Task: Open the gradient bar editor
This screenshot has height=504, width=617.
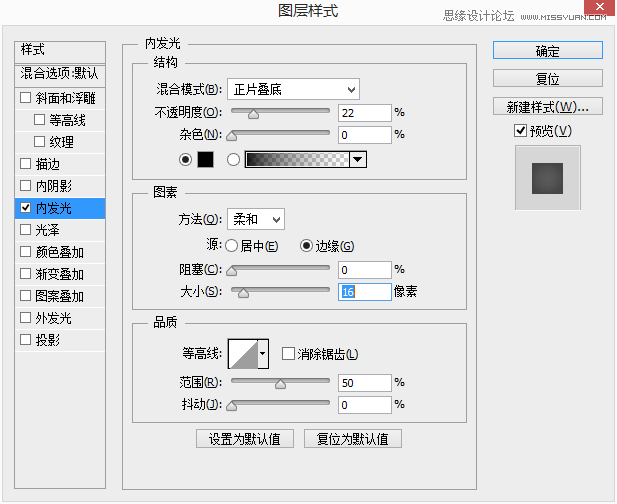Action: pos(297,160)
